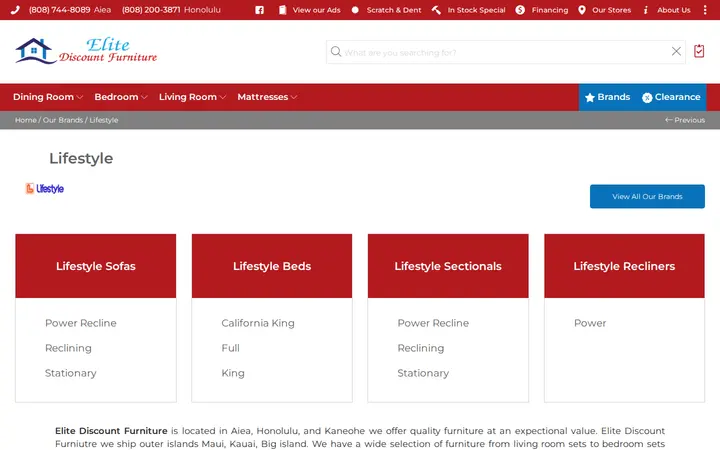Select California King under Lifestyle Beds
This screenshot has height=450, width=720.
[x=258, y=323]
